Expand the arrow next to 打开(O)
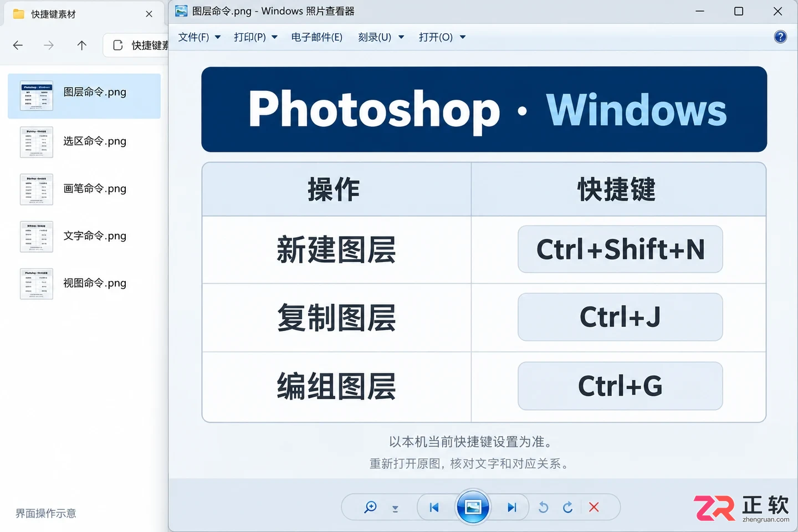Viewport: 798px width, 532px height. [x=463, y=37]
